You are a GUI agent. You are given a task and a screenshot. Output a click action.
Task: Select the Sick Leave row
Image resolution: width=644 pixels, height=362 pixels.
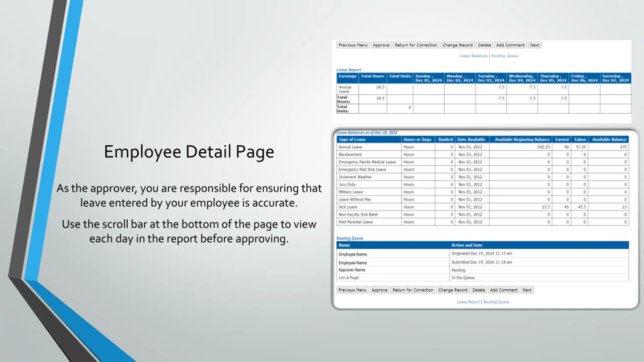[x=483, y=207]
